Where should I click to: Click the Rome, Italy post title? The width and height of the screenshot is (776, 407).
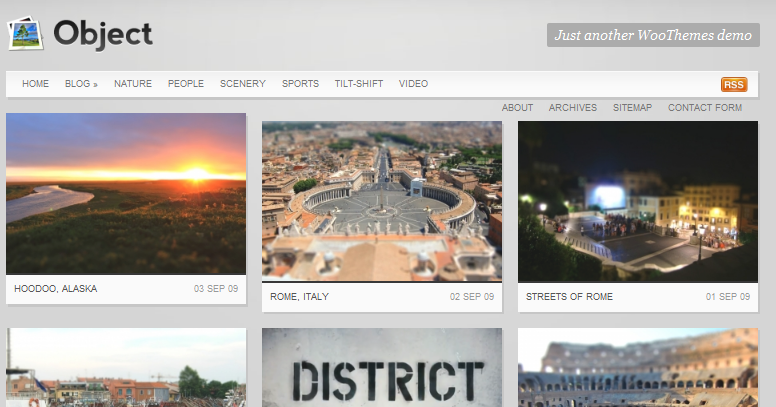click(x=299, y=297)
